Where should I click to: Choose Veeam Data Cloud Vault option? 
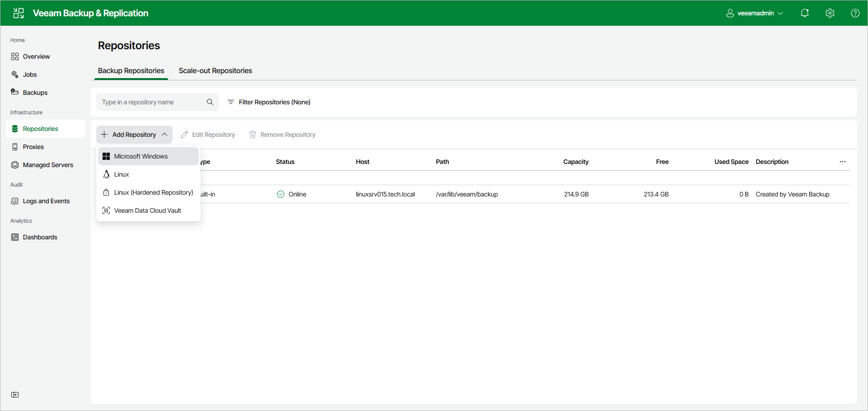pos(148,210)
